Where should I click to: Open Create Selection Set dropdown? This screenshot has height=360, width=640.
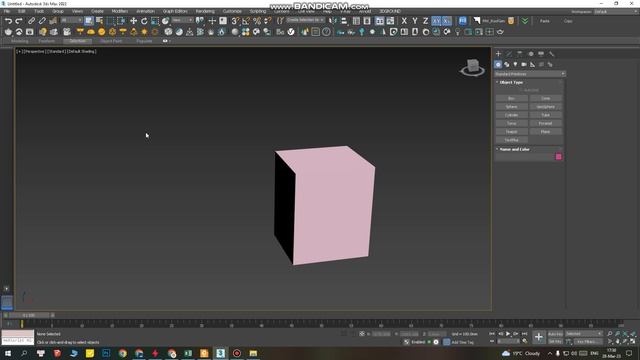click(305, 20)
